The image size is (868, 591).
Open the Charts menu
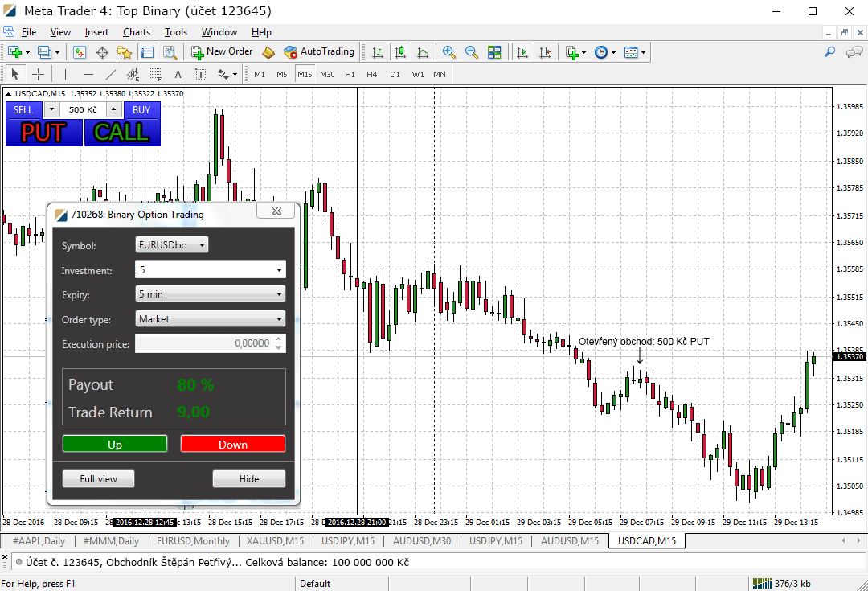click(136, 32)
